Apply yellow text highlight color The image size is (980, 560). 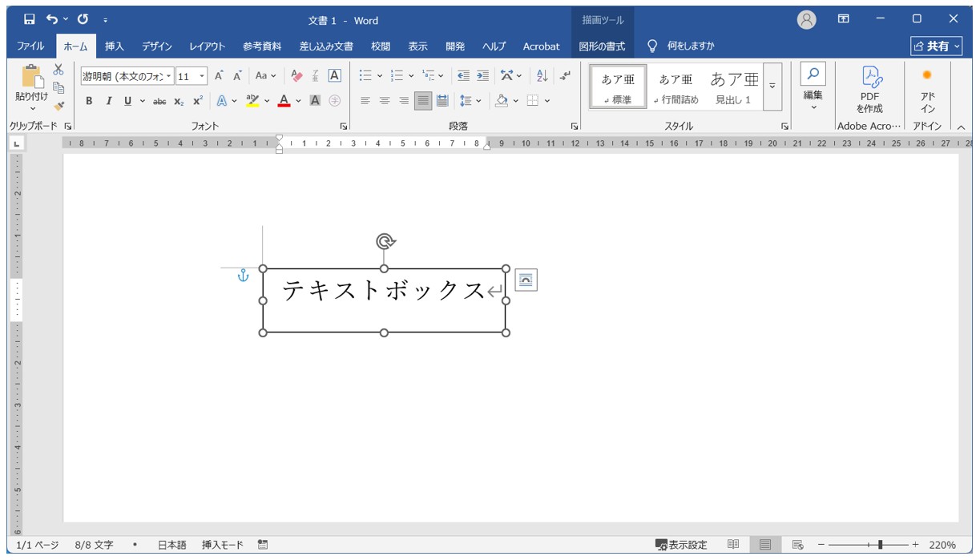tap(252, 101)
